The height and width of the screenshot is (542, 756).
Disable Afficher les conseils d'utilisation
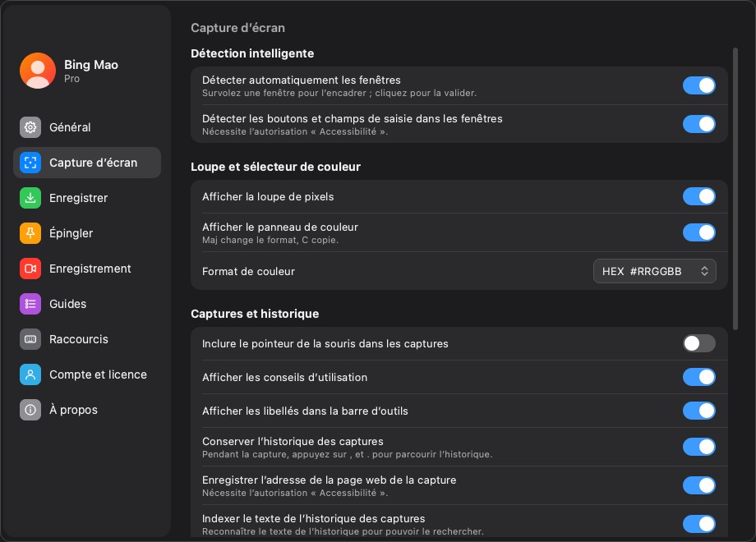pos(699,377)
